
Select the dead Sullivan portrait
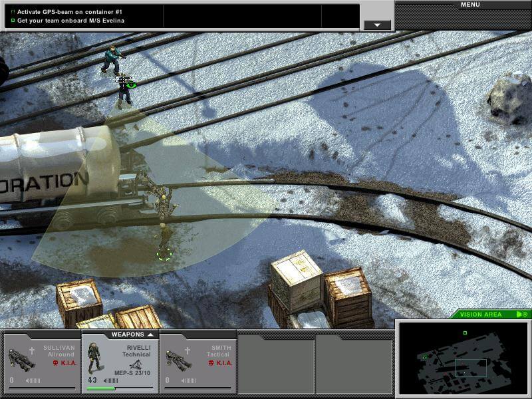pyautogui.click(x=21, y=360)
